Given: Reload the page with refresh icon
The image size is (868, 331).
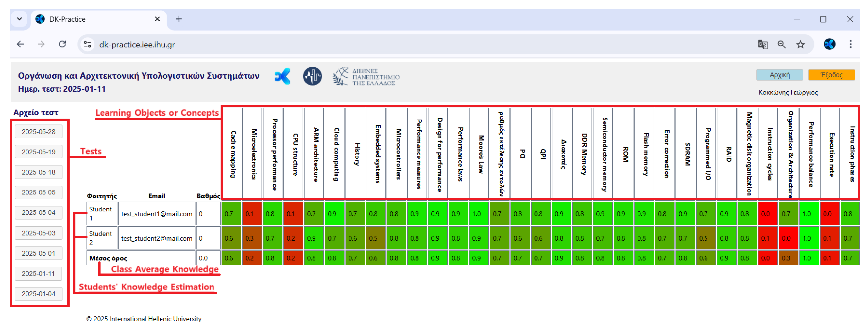Looking at the screenshot, I should click(62, 44).
